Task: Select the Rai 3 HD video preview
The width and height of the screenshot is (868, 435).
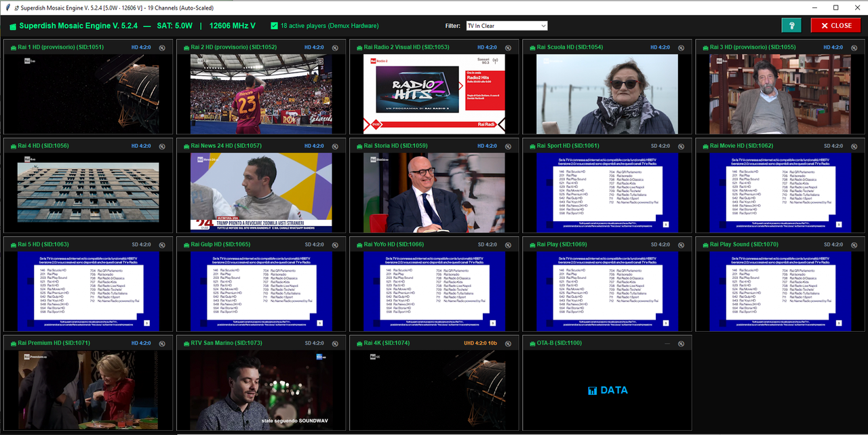Action: 780,94
